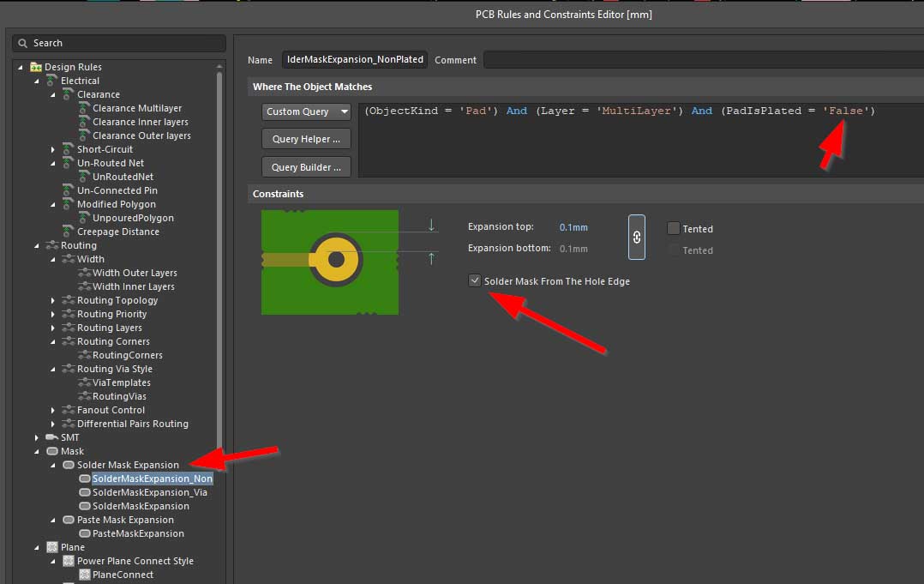
Task: Click the Plane category icon
Action: point(52,547)
